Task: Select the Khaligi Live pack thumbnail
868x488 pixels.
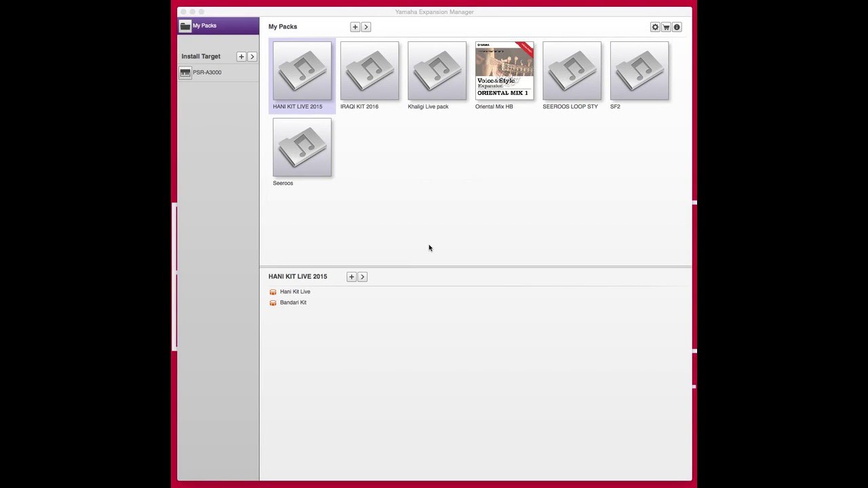Action: point(437,71)
